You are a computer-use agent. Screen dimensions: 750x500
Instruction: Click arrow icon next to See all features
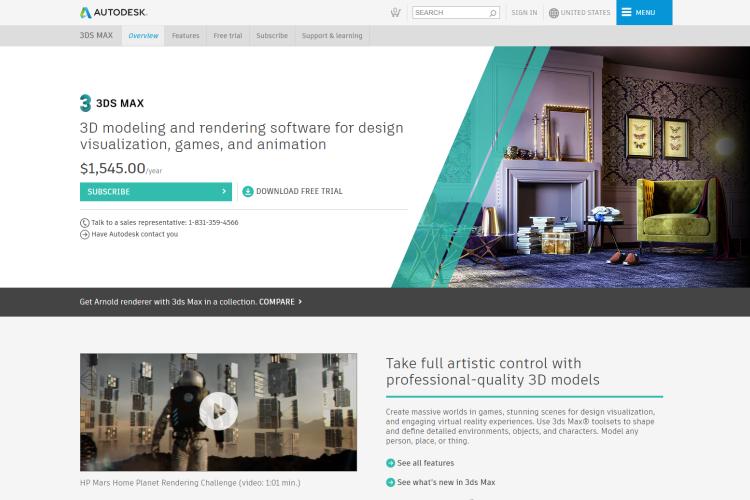pyautogui.click(x=390, y=463)
